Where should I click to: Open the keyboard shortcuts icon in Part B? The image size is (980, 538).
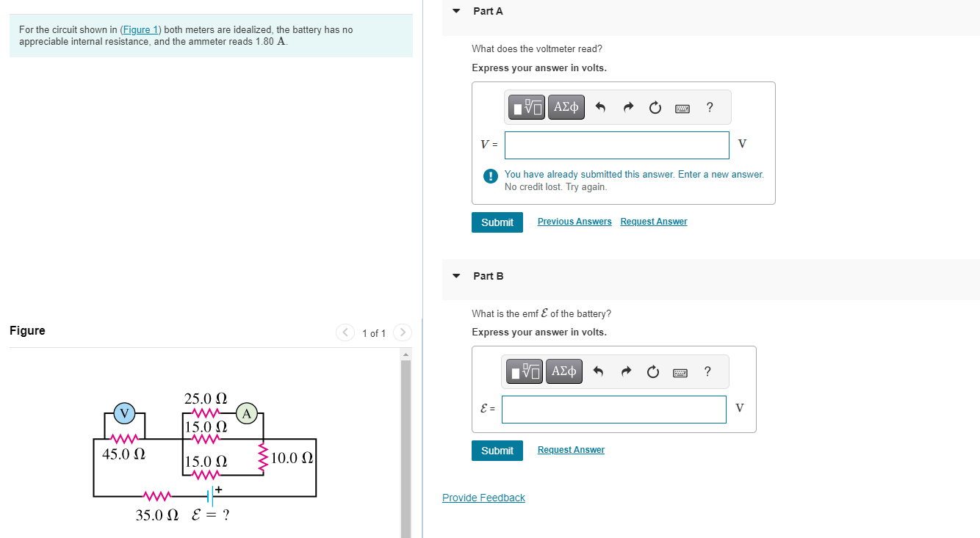[680, 372]
